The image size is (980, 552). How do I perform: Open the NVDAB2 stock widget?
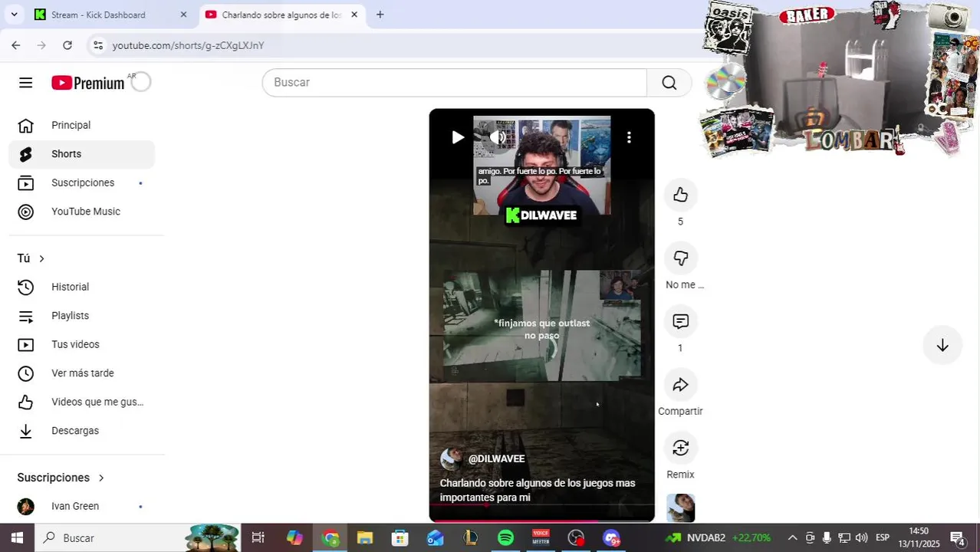pos(719,538)
